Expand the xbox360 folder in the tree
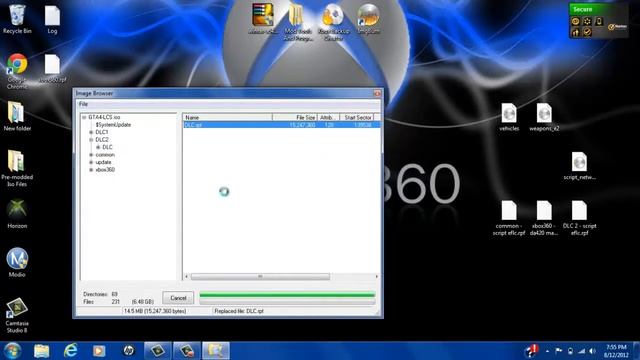Screen dimensions: 640x360 point(91,170)
